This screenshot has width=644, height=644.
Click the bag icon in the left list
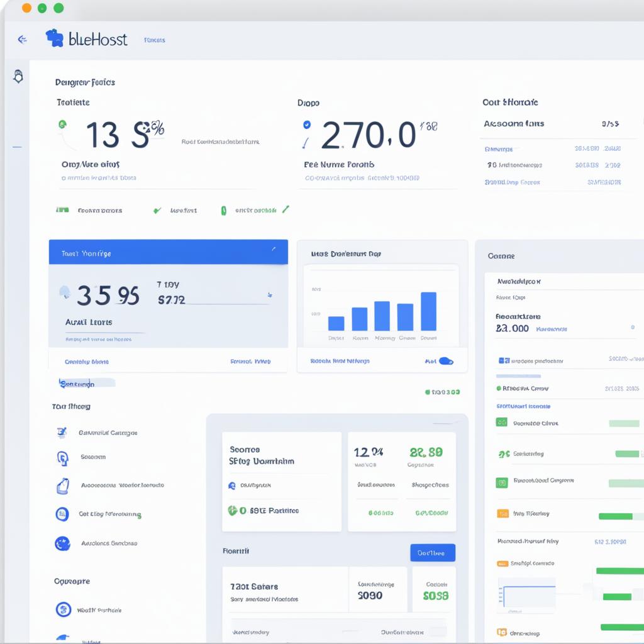[62, 486]
